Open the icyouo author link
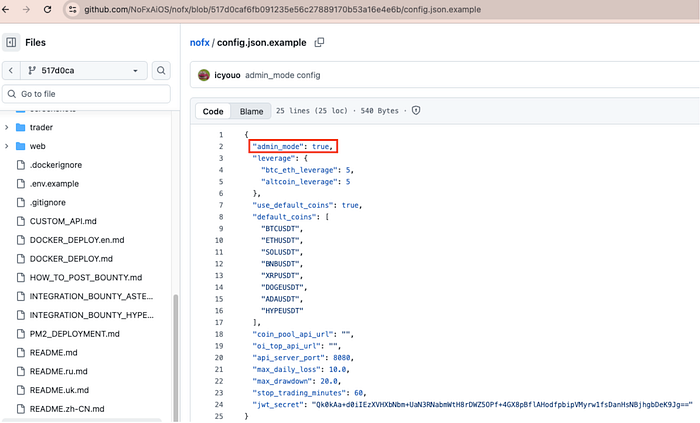The width and height of the screenshot is (700, 423). (228, 75)
